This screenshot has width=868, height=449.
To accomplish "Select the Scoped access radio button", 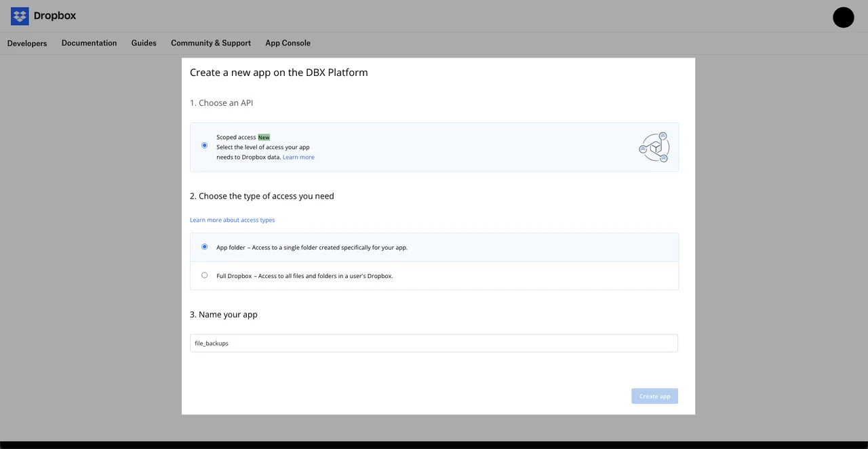I will pos(204,145).
